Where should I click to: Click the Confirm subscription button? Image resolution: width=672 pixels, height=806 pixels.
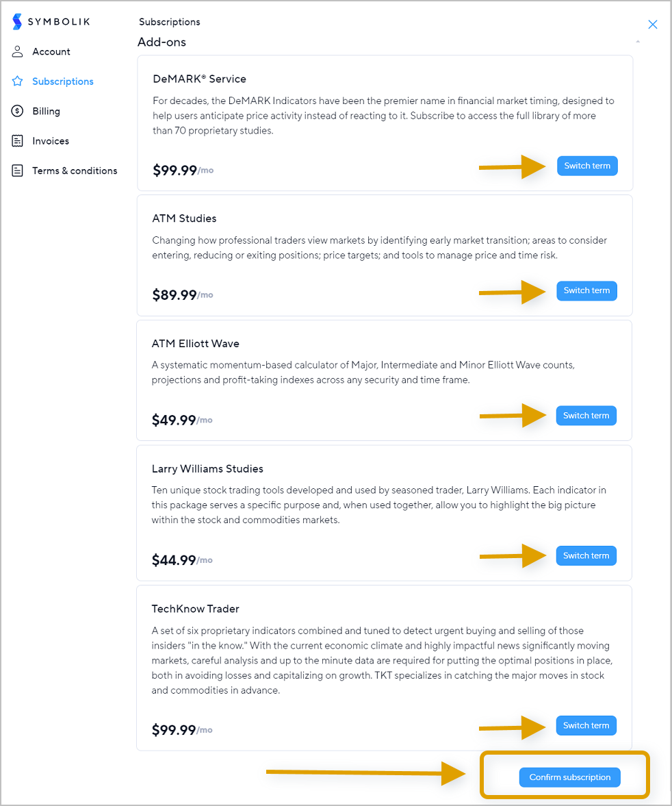(570, 777)
